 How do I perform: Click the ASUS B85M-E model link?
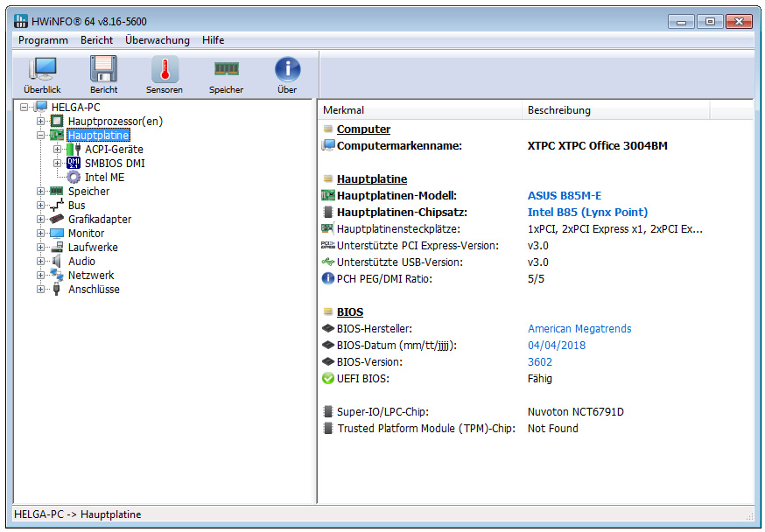[x=566, y=195]
